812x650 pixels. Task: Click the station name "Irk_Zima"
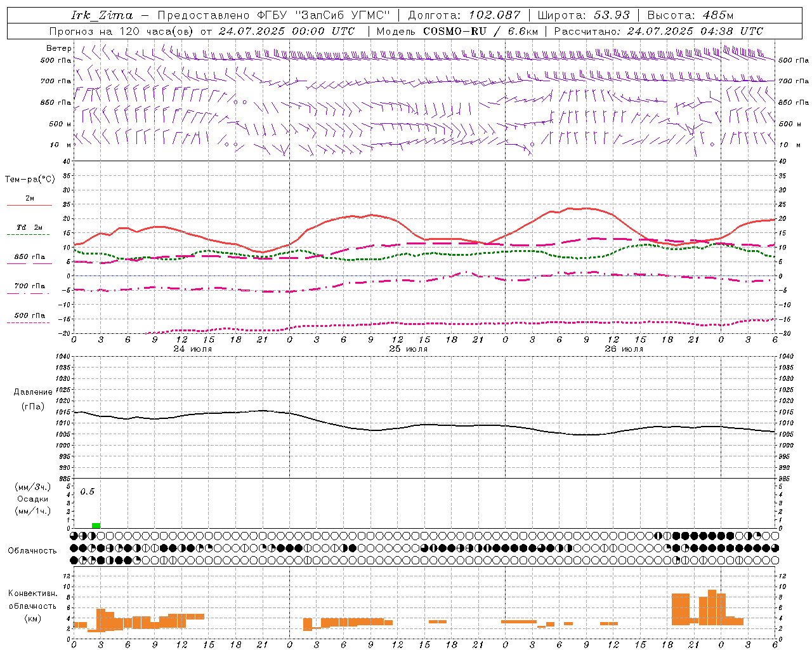point(101,15)
